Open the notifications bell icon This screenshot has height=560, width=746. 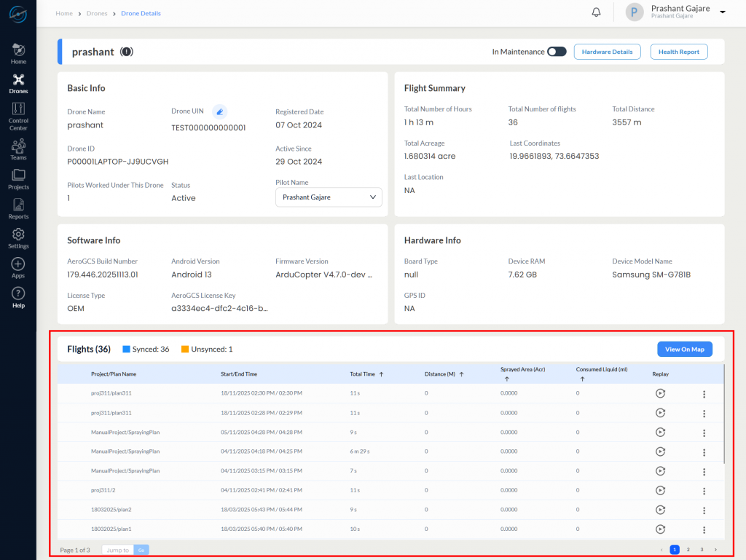click(596, 12)
